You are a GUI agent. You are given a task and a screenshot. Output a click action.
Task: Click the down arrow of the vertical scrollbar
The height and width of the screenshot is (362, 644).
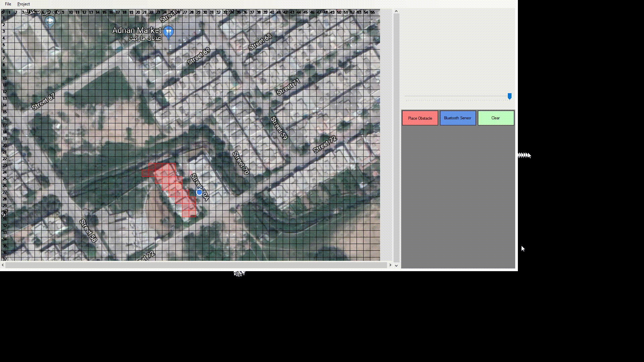pos(396,265)
